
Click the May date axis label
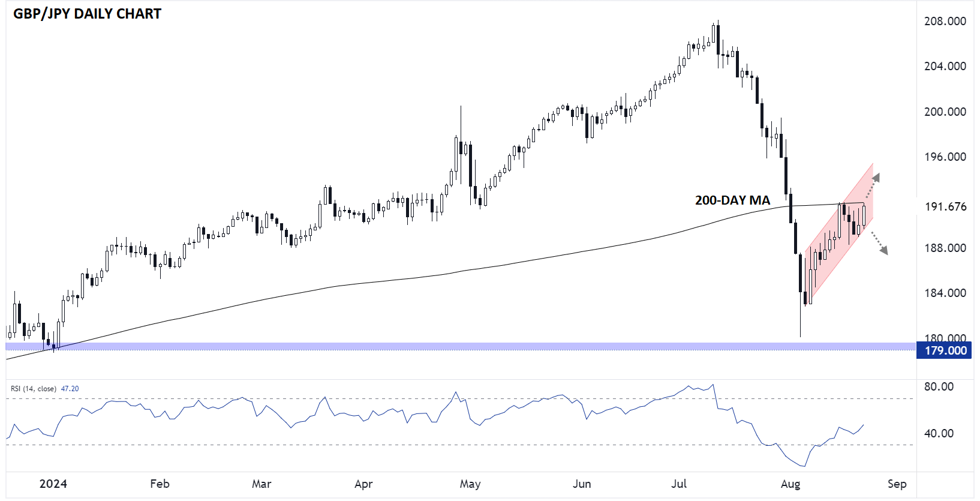(470, 484)
